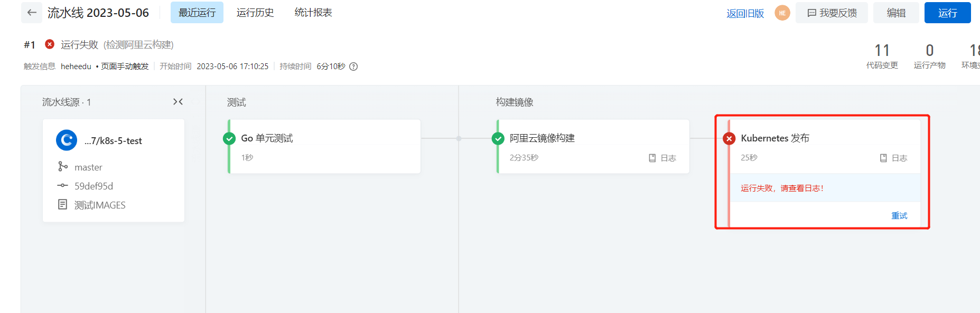The height and width of the screenshot is (313, 980).
Task: Click the back arrow beside pipeline title
Action: pos(32,13)
